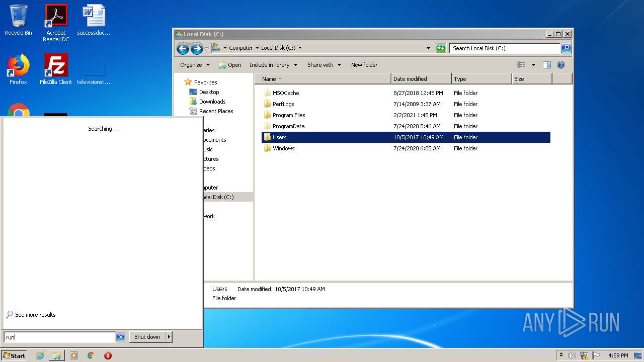644x362 pixels.
Task: Sort by Type column header
Action: pos(481,79)
